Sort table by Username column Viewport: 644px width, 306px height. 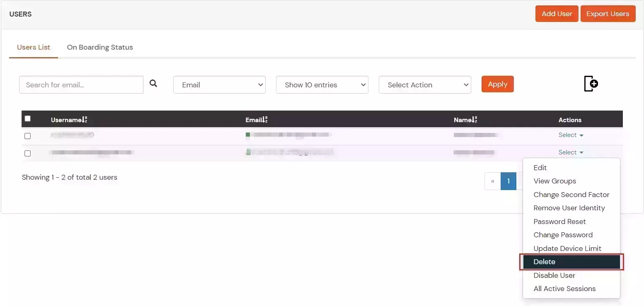[69, 120]
